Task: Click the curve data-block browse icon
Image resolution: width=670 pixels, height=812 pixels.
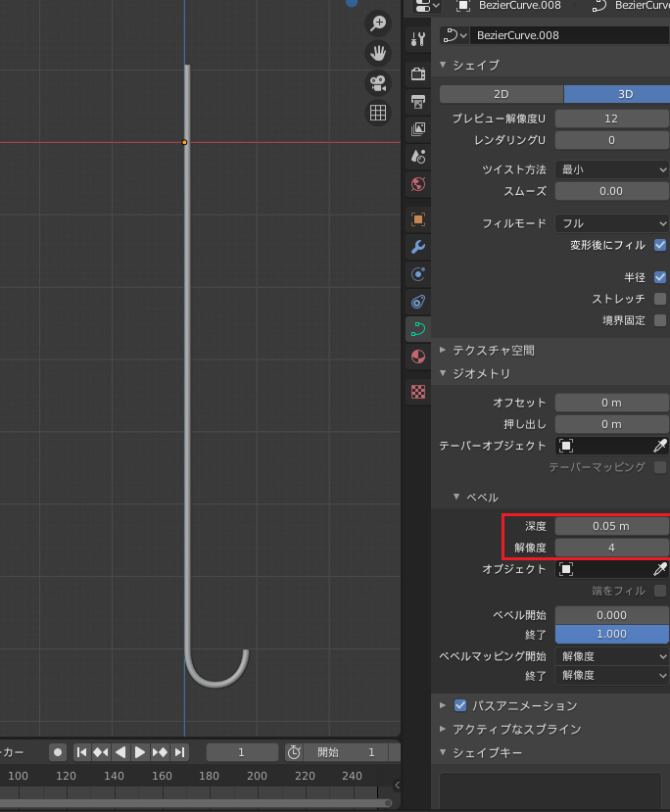Action: (x=455, y=35)
